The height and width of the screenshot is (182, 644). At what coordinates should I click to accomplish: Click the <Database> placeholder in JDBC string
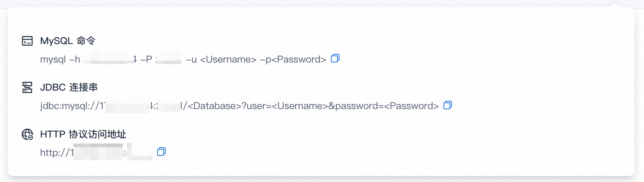point(214,106)
